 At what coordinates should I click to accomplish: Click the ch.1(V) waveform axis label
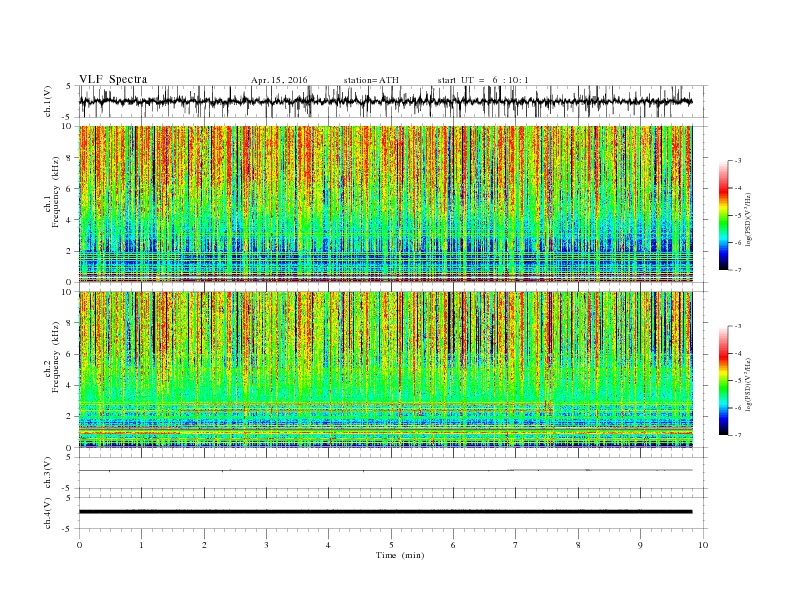coord(48,101)
